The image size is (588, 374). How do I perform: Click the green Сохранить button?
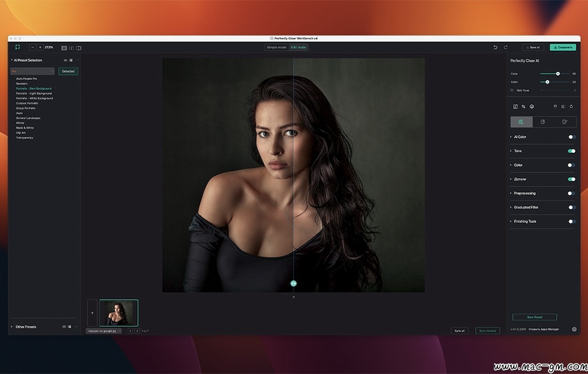tap(563, 47)
